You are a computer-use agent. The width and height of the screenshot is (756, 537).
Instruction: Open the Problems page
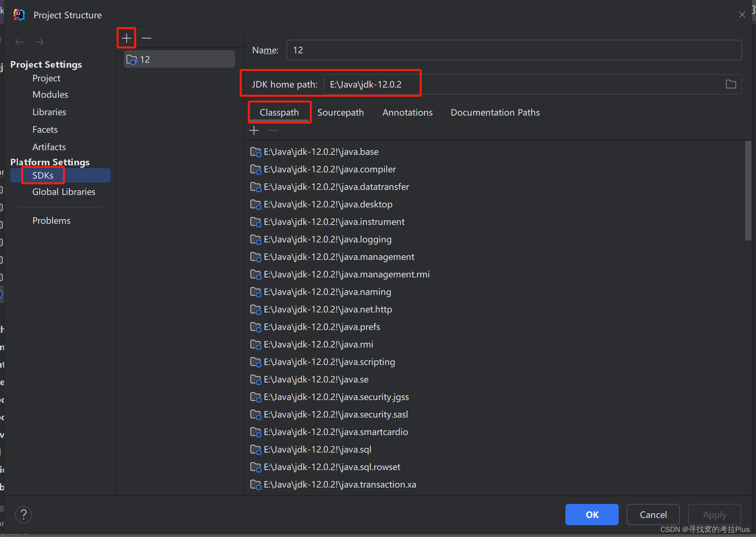[51, 221]
